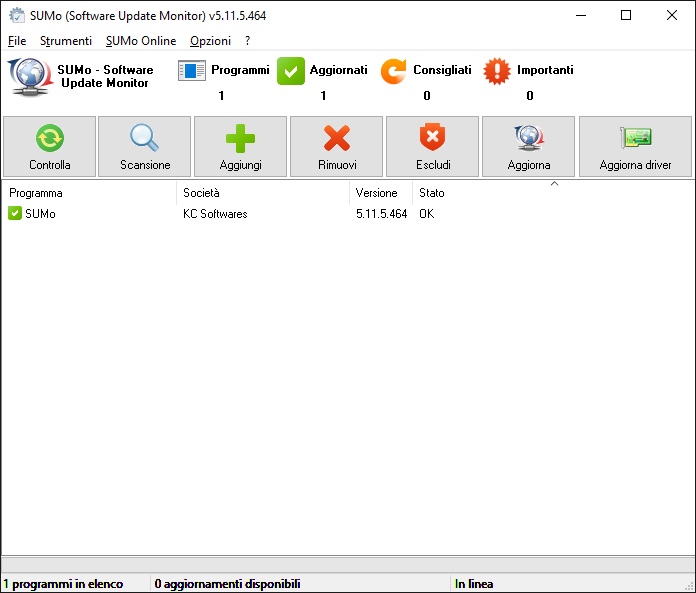The height and width of the screenshot is (593, 696).
Task: Click the Programmi window icon
Action: tap(192, 71)
